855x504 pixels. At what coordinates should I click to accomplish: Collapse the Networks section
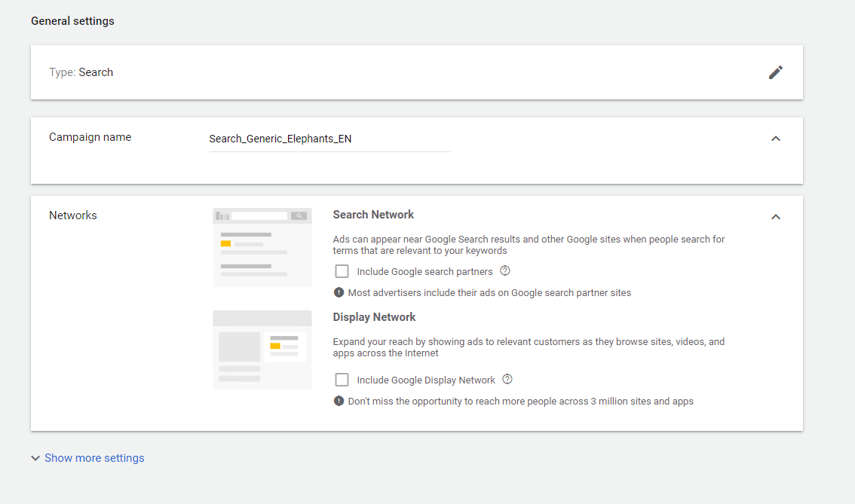tap(776, 217)
